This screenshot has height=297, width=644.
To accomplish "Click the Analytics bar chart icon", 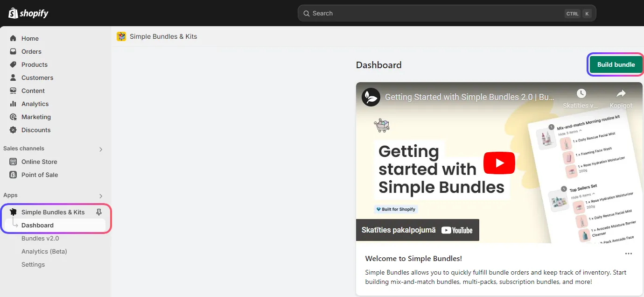I will (13, 104).
